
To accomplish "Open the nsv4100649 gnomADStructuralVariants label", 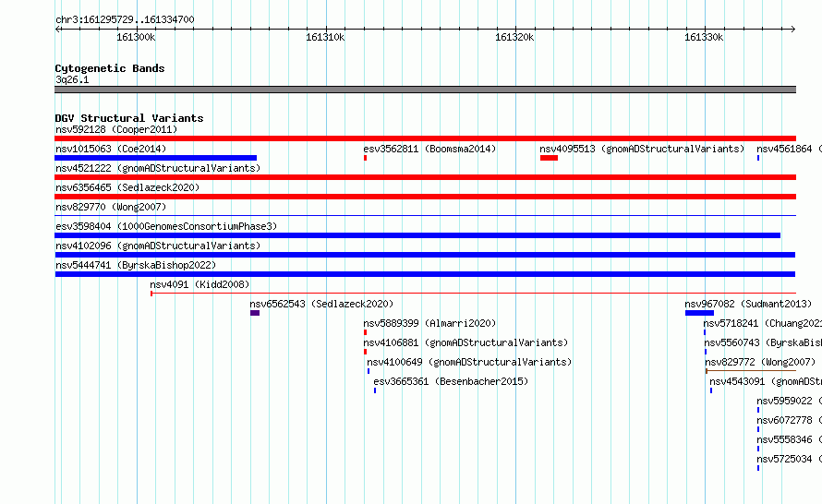I will pyautogui.click(x=469, y=362).
